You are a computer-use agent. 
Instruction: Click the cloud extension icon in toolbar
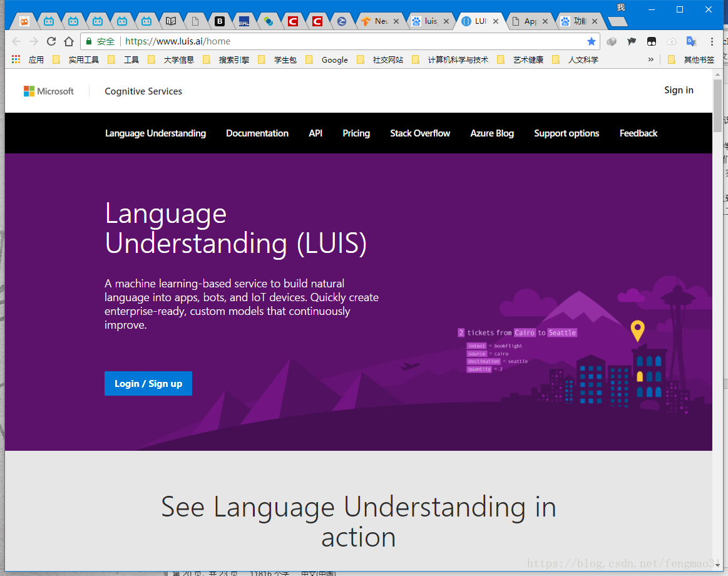(672, 41)
